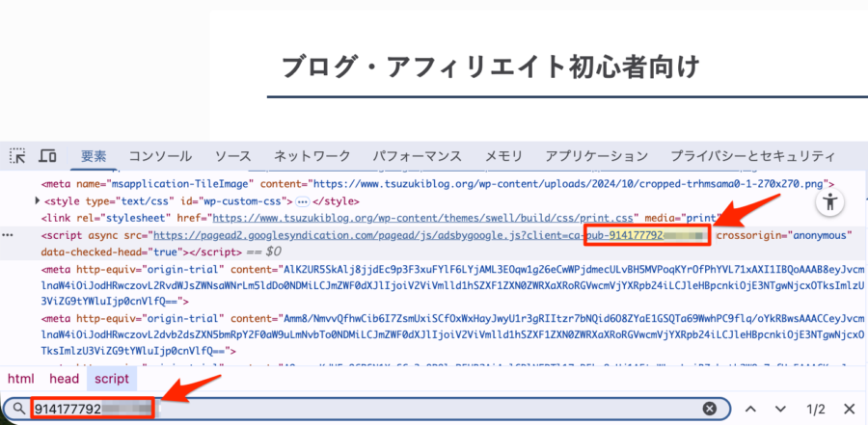
Task: Open the ソース tab
Action: tap(232, 156)
